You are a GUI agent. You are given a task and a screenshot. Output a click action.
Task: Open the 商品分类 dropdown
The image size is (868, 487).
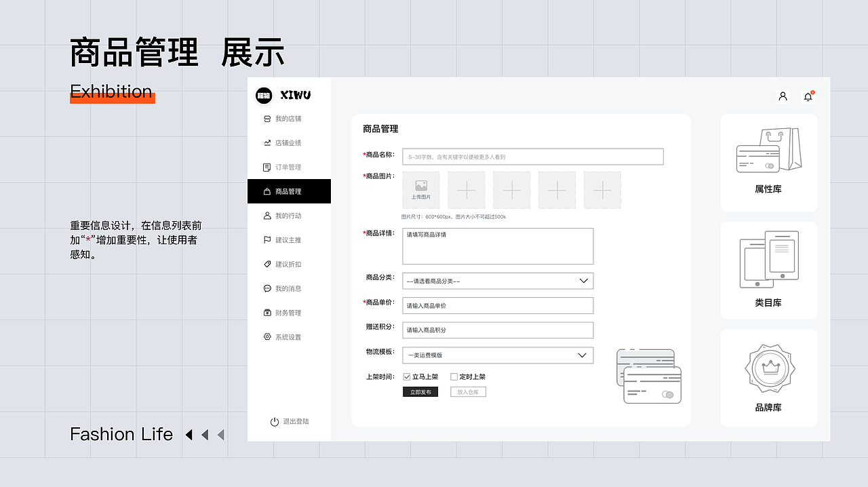coord(498,281)
